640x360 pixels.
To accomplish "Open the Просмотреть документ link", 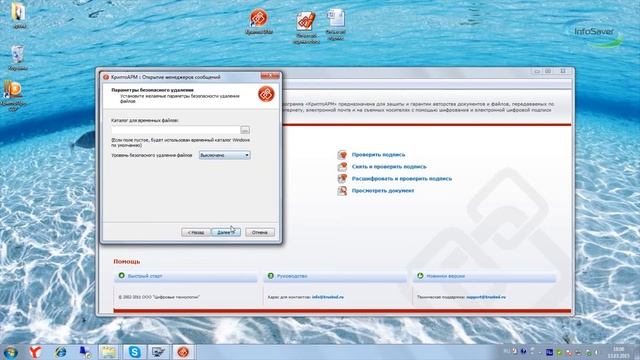I will tap(383, 191).
